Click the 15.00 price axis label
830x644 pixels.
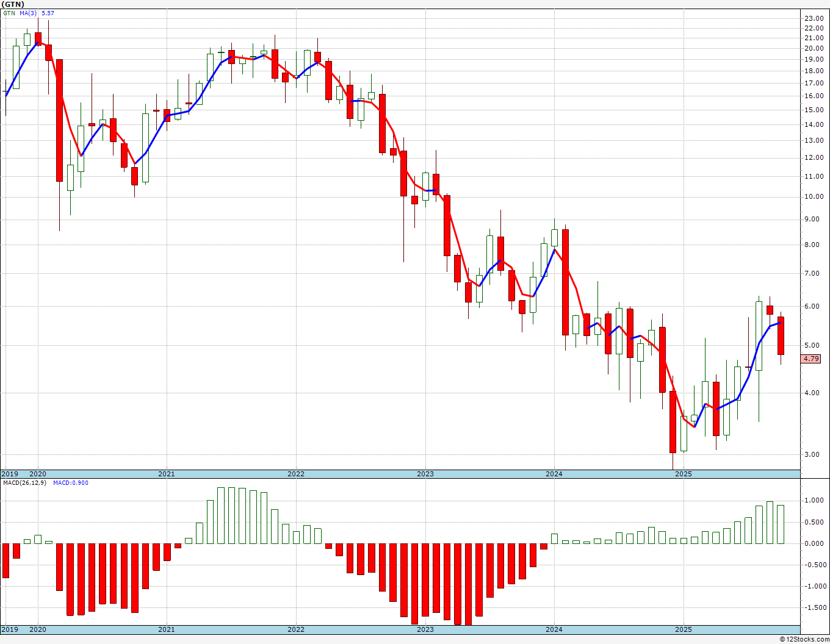pos(814,110)
